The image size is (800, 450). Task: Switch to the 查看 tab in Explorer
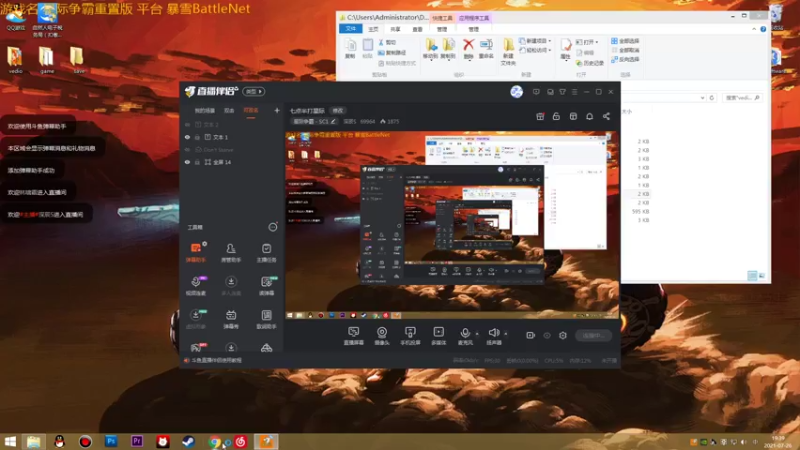point(417,30)
